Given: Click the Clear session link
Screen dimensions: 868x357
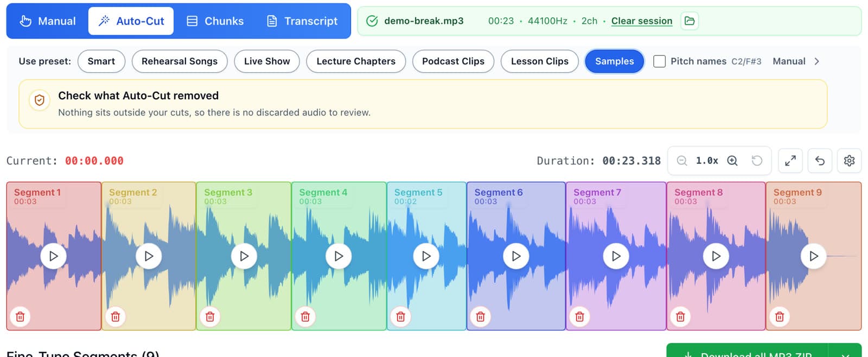Looking at the screenshot, I should (642, 21).
